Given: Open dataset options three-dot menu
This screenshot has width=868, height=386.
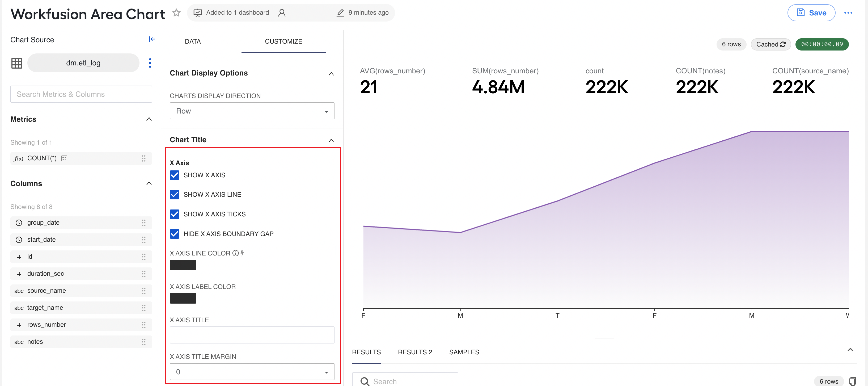Looking at the screenshot, I should [x=150, y=63].
